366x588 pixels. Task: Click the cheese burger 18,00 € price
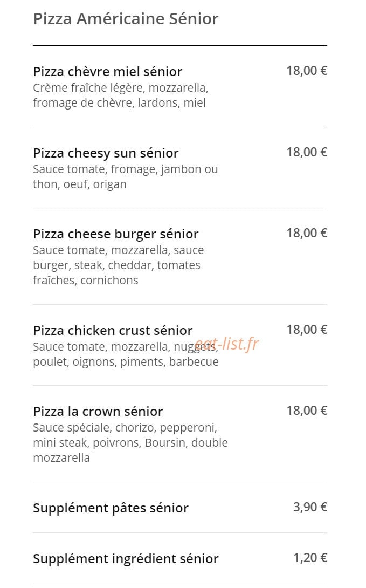pyautogui.click(x=307, y=233)
